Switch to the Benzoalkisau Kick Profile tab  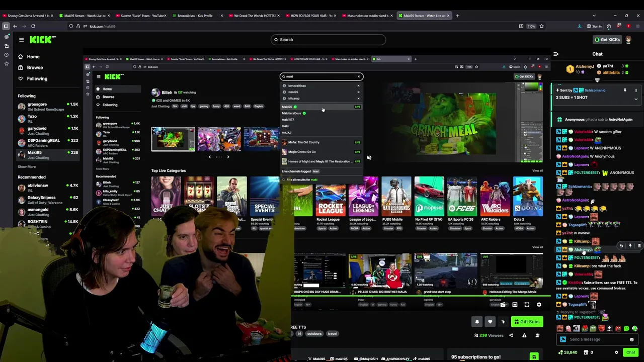[197, 16]
